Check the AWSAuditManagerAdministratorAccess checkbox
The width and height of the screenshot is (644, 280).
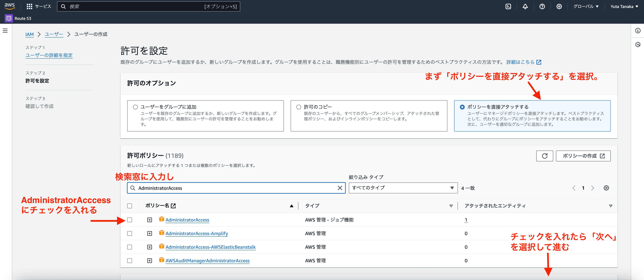click(129, 260)
